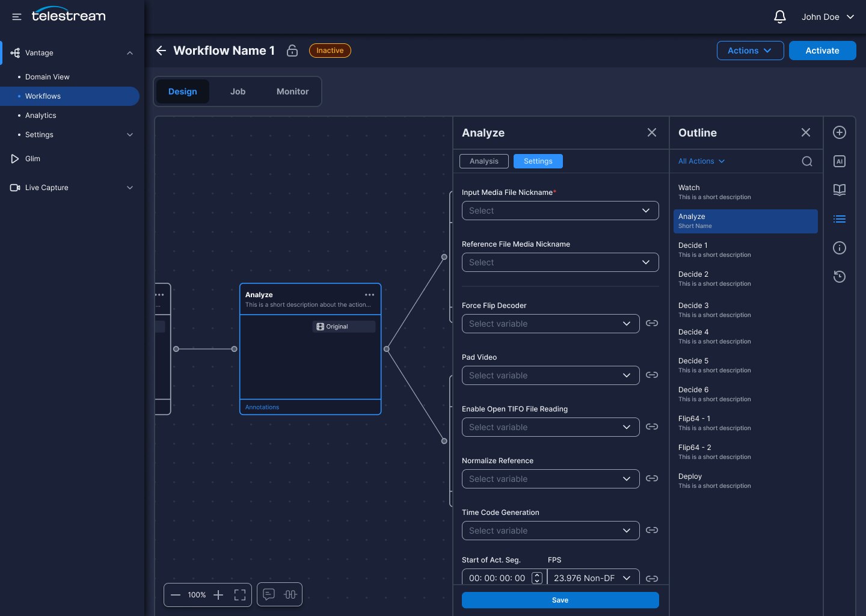Click the Activate button
Screen dimensions: 866x616
pyautogui.click(x=822, y=51)
